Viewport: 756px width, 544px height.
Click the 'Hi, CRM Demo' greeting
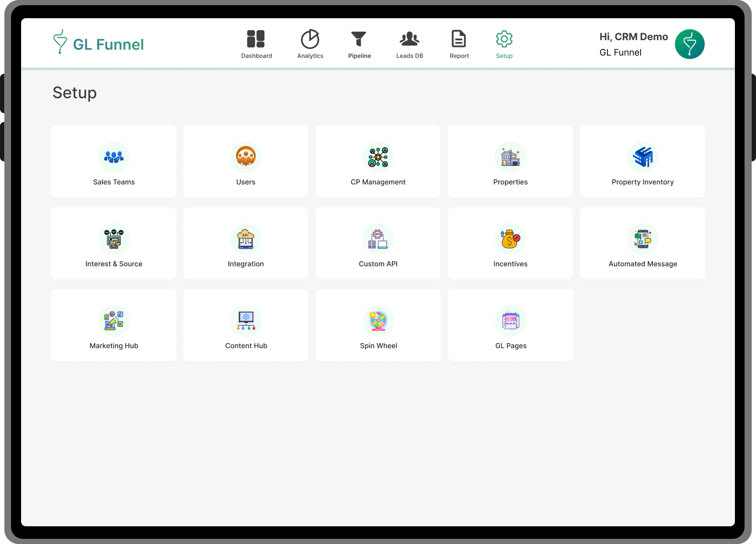click(633, 37)
